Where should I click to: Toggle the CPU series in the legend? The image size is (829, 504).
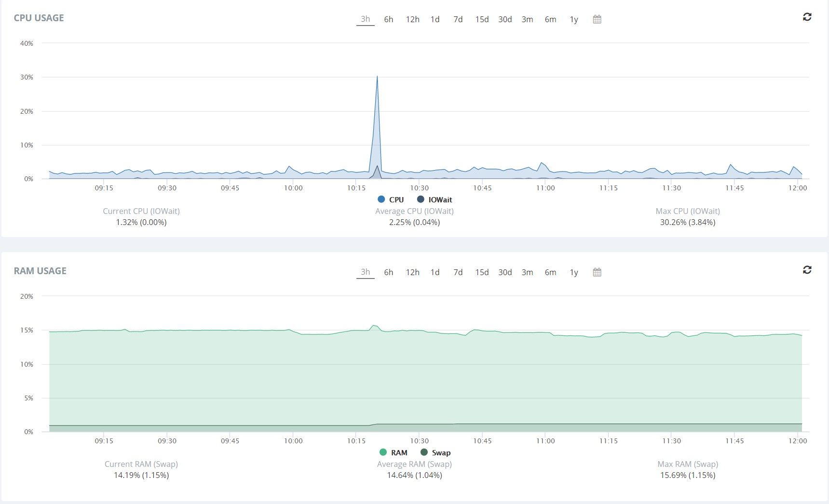[x=391, y=199]
